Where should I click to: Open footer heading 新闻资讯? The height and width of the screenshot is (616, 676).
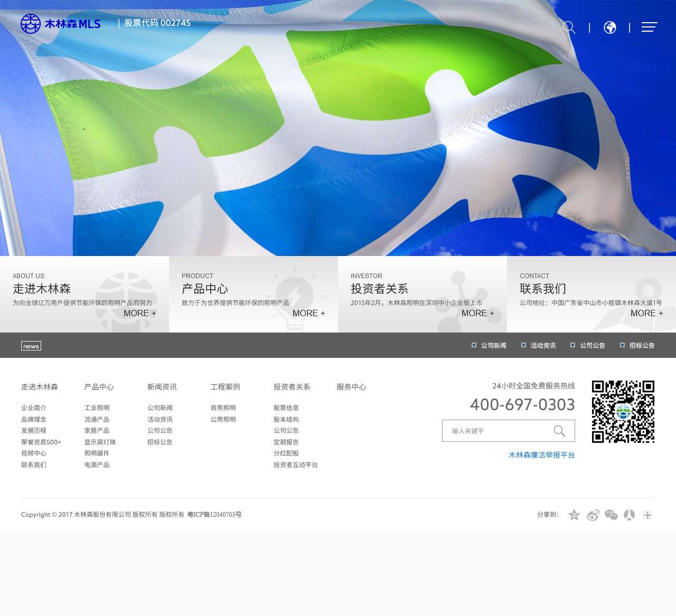pyautogui.click(x=162, y=387)
